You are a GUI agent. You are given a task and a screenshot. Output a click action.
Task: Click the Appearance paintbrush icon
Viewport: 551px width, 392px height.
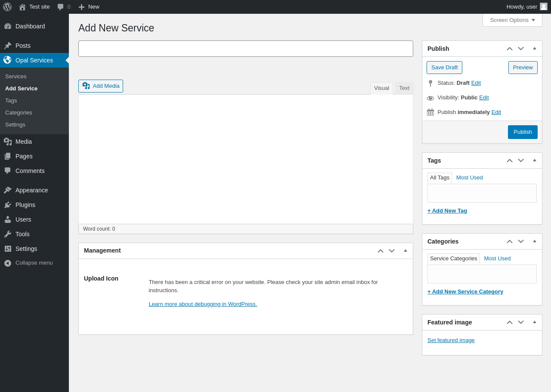pyautogui.click(x=8, y=190)
